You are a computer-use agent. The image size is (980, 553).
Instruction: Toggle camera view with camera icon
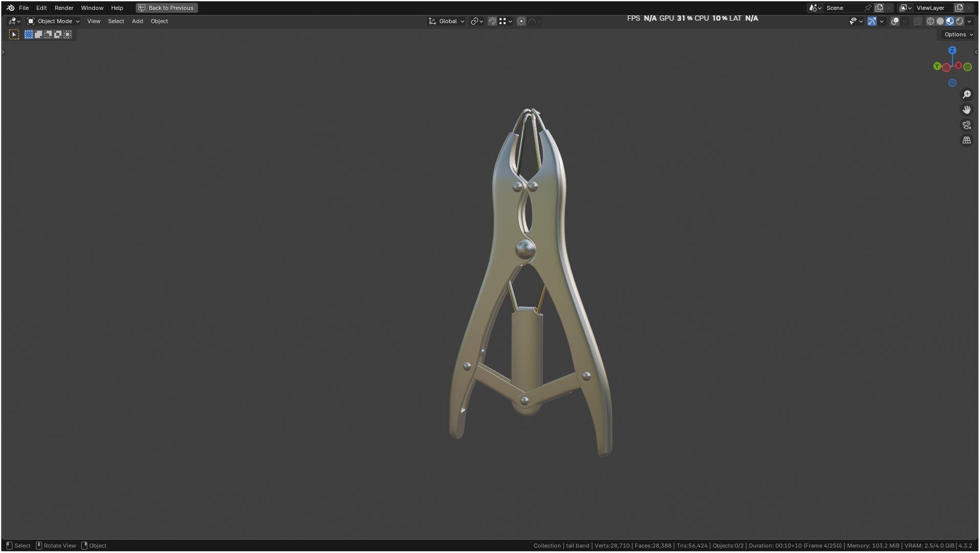point(967,125)
